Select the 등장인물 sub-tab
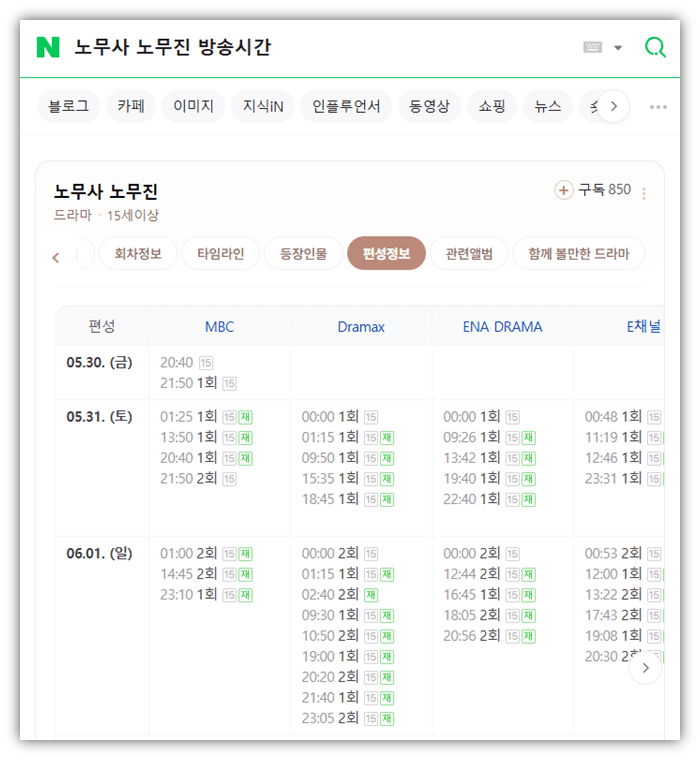The width and height of the screenshot is (700, 760). click(303, 253)
